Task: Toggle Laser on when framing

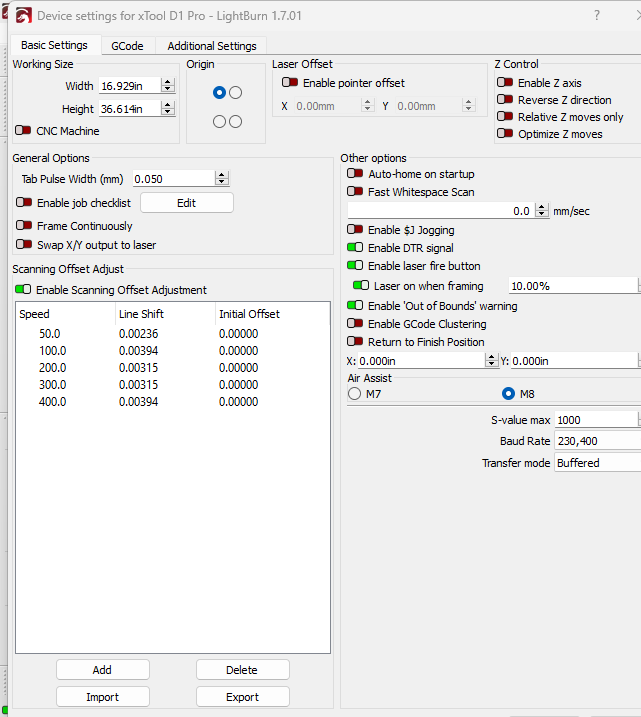Action: tap(361, 285)
